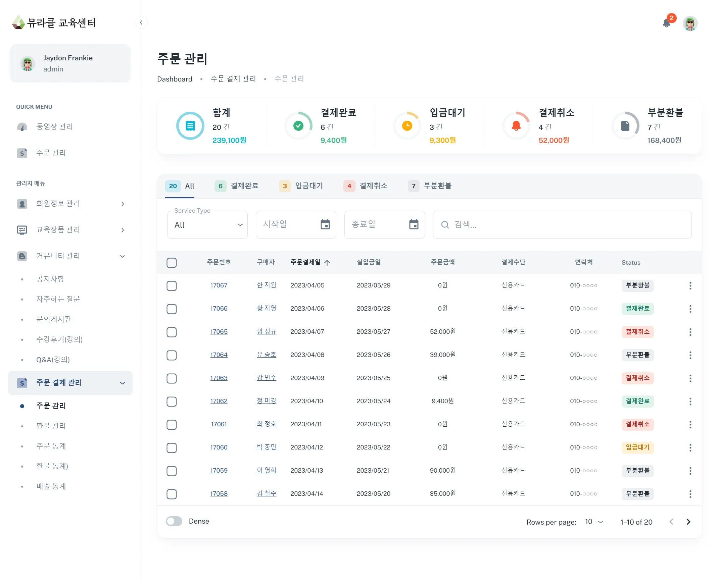718x588 pixels.
Task: Tick the checkbox for order 17058
Action: tap(172, 494)
